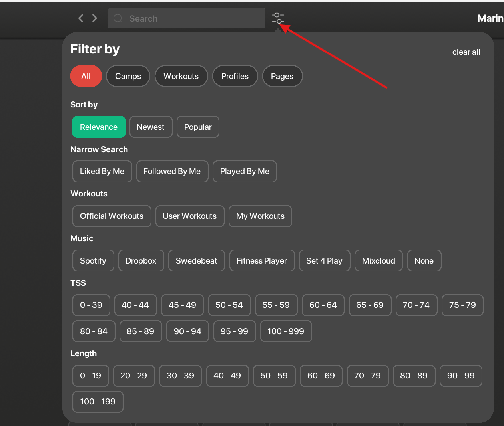Choose TSS range 85 - 89

[x=141, y=331]
